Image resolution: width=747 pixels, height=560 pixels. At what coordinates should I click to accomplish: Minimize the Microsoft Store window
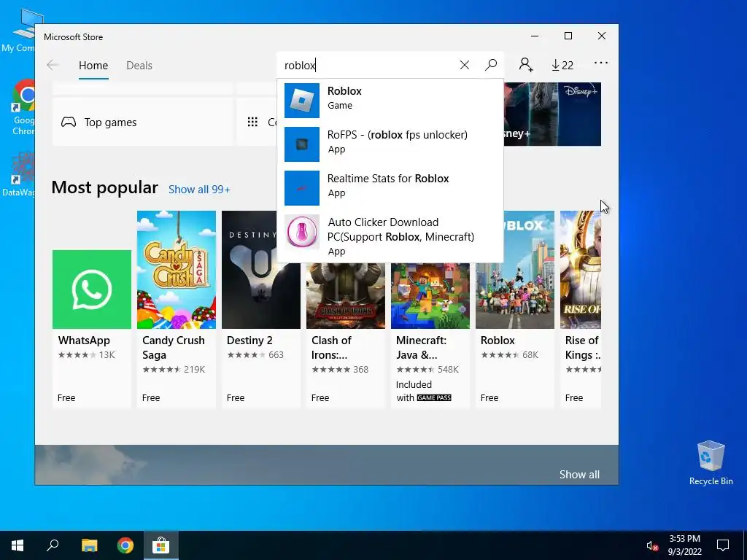click(535, 36)
